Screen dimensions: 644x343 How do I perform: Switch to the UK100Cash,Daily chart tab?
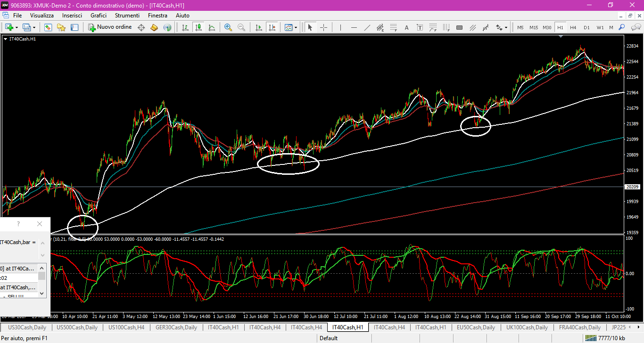[x=527, y=327]
